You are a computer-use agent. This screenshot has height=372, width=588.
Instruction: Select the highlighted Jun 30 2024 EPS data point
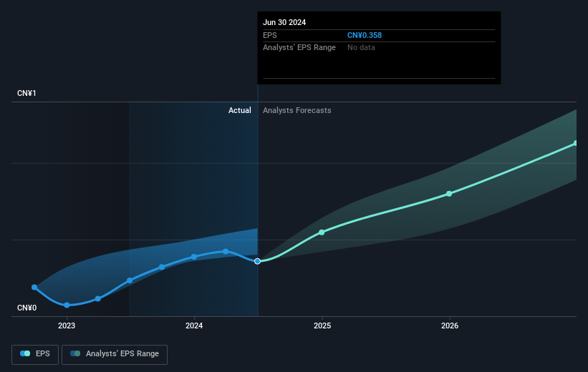pyautogui.click(x=257, y=261)
